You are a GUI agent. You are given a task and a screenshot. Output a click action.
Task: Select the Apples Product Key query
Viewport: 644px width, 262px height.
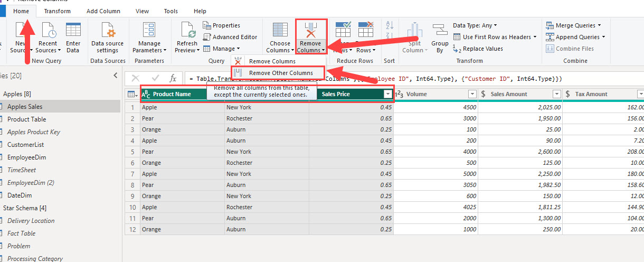coord(33,132)
